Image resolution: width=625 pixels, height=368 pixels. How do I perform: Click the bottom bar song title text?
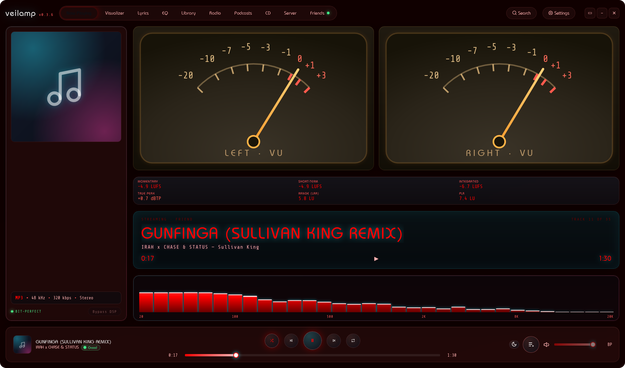click(x=73, y=342)
